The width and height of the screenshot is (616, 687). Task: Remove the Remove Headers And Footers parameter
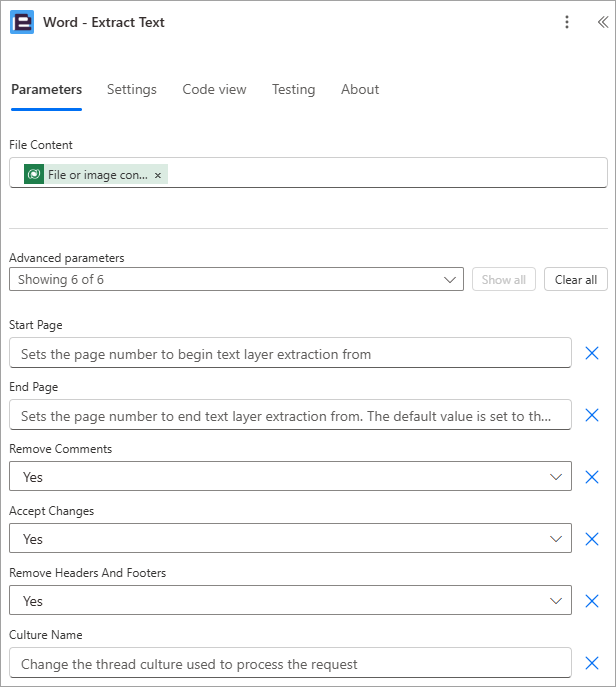coord(592,601)
